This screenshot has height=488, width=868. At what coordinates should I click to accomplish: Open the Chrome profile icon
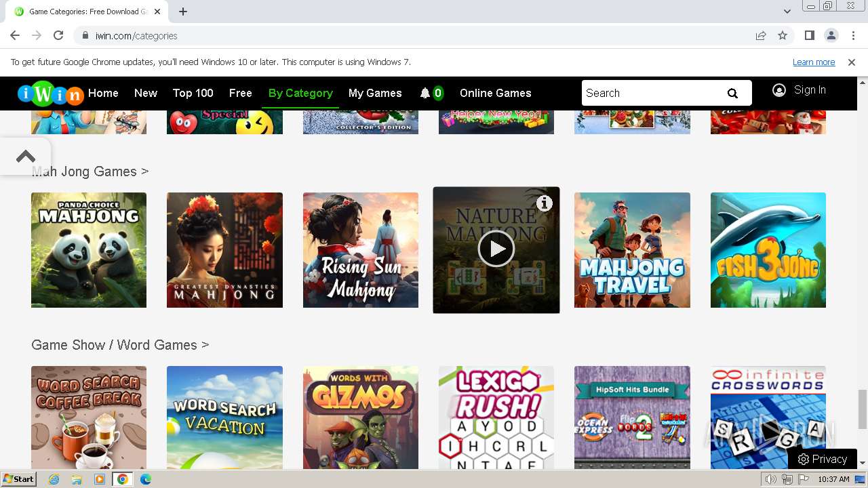point(831,35)
